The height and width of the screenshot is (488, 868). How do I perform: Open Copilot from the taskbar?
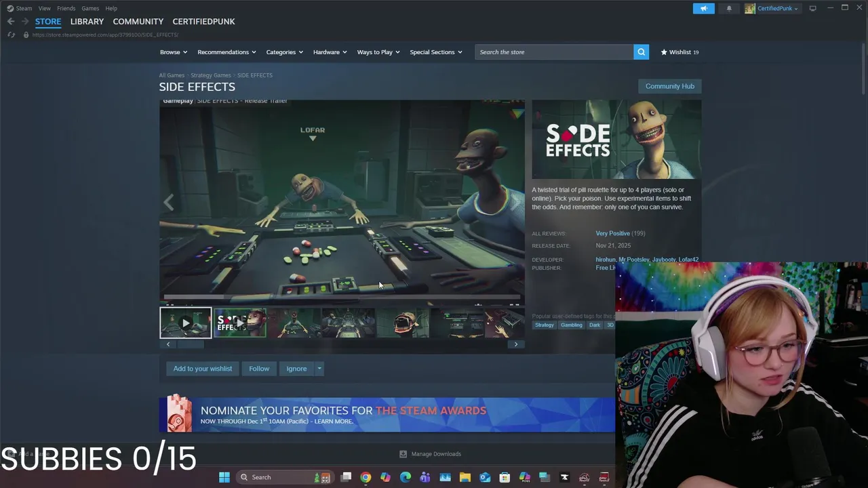tap(385, 477)
